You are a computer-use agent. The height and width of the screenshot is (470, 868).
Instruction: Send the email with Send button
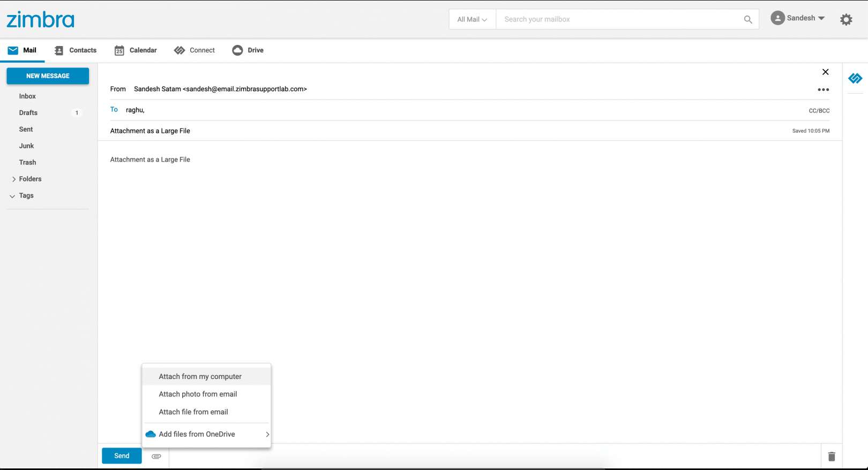[x=122, y=456]
